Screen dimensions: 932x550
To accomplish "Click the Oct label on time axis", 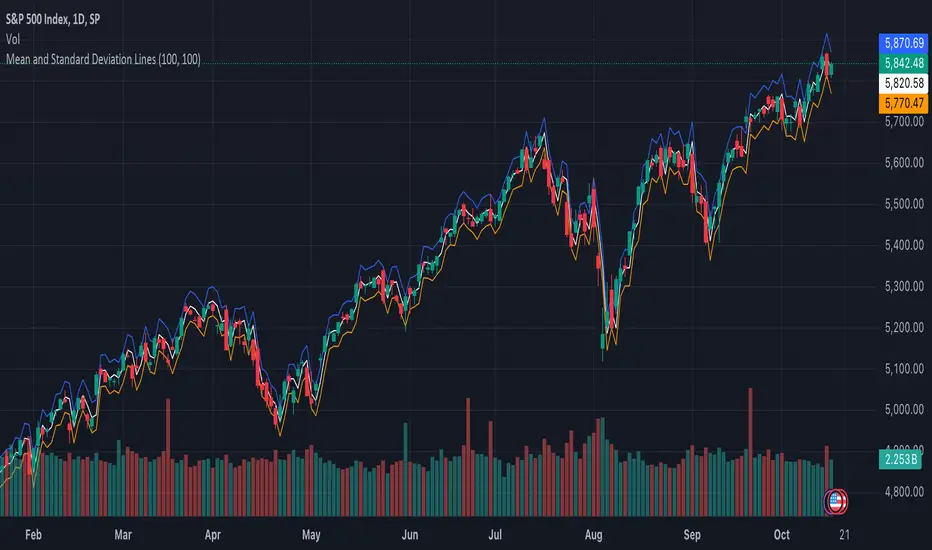I will coord(782,535).
